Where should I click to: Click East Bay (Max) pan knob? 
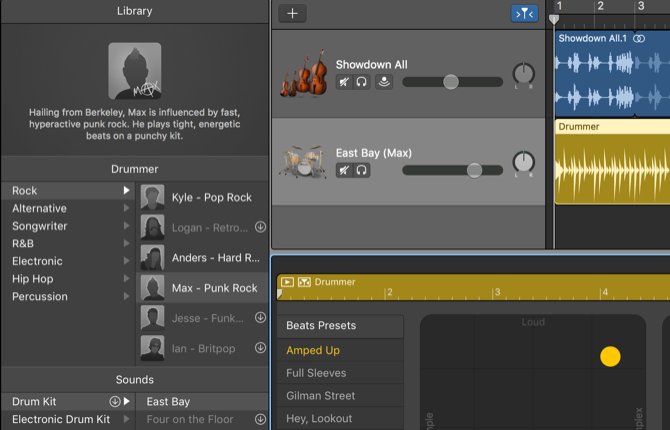pyautogui.click(x=523, y=162)
